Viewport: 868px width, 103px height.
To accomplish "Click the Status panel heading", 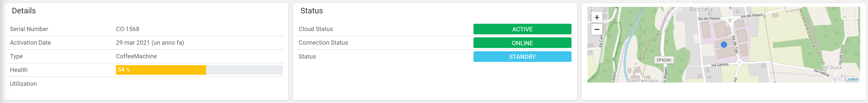I will click(311, 11).
